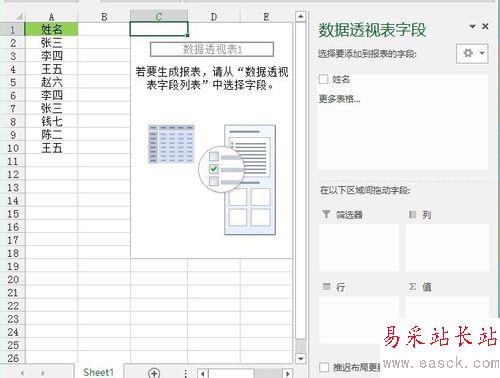The width and height of the screenshot is (500, 378).
Task: Click the 列 columns area icon
Action: coord(413,215)
